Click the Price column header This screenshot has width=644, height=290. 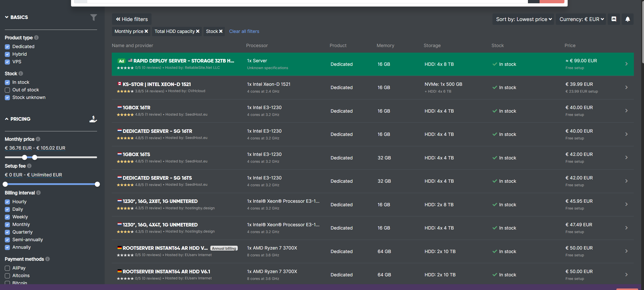click(570, 46)
